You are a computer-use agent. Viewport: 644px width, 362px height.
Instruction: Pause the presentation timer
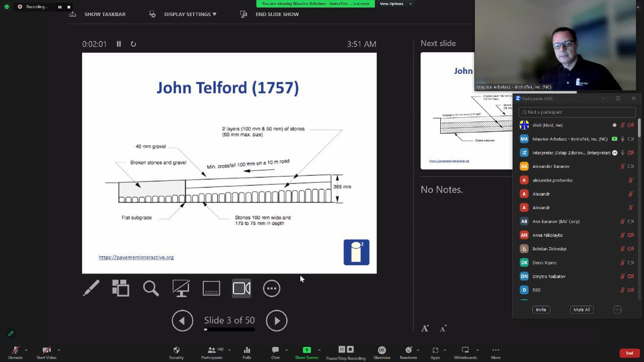coord(119,44)
